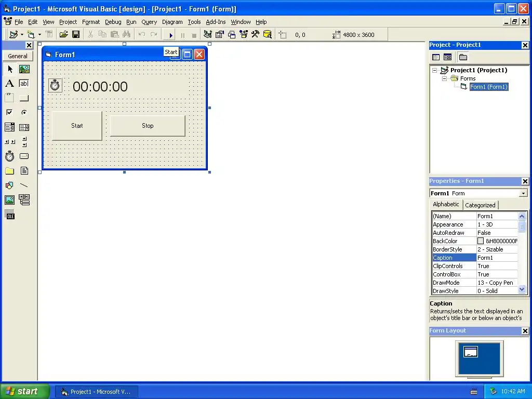This screenshot has height=399, width=532.
Task: Select the Start button on Form1
Action: click(x=77, y=126)
